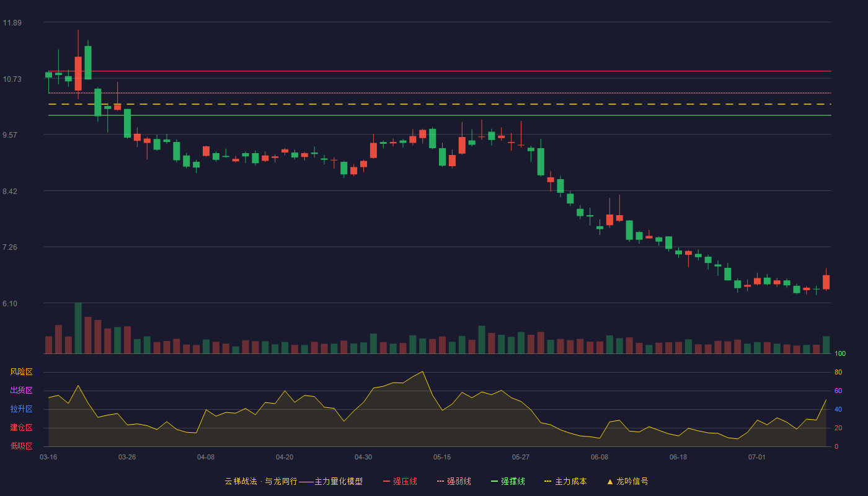
Task: Click the 03-16 date label
Action: pos(48,457)
